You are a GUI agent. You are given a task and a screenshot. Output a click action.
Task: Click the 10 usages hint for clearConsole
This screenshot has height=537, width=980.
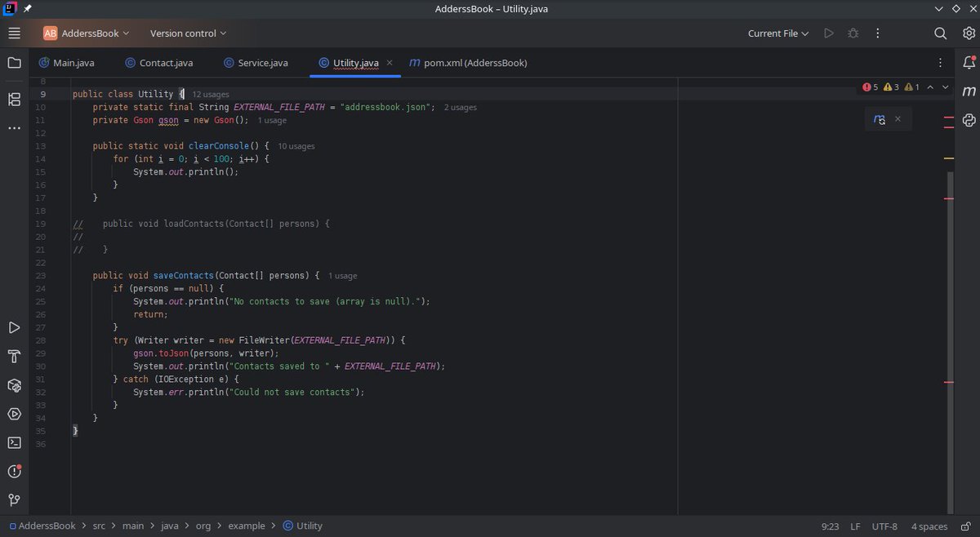pyautogui.click(x=296, y=146)
